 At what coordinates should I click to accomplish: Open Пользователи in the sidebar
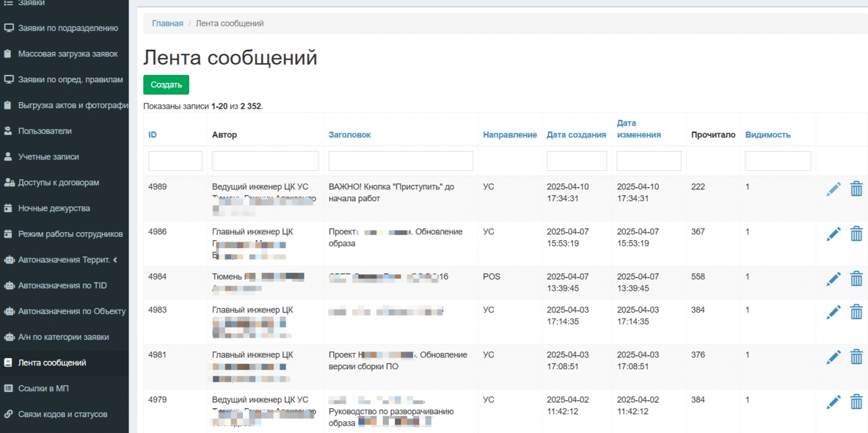[x=45, y=131]
